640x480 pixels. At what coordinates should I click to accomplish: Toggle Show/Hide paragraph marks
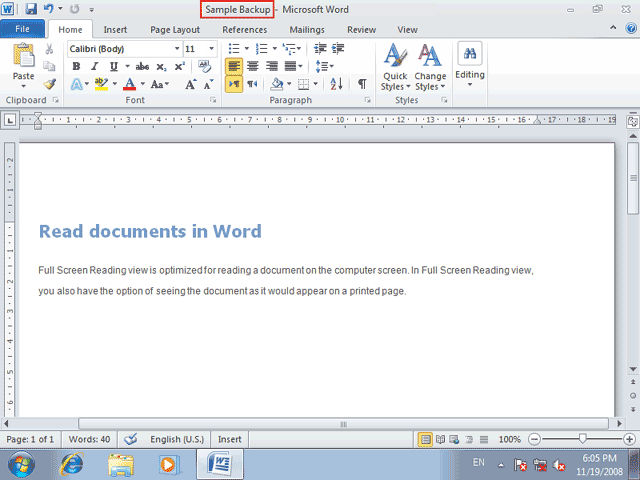(x=362, y=84)
